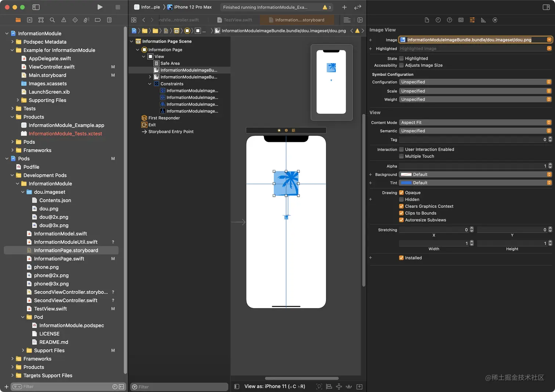Run the project with the play button
This screenshot has width=555, height=392.
click(x=100, y=7)
